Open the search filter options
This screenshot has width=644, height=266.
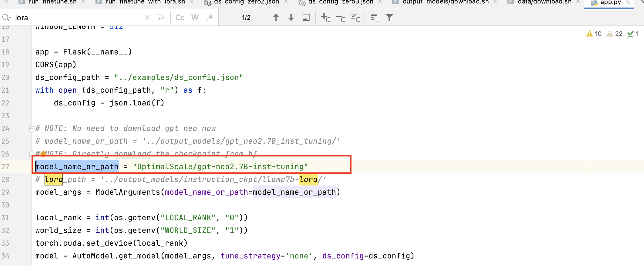[x=389, y=17]
